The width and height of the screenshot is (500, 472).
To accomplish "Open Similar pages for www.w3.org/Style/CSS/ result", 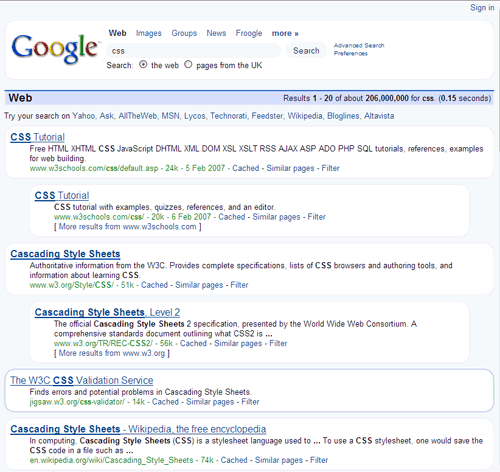I will coord(199,285).
